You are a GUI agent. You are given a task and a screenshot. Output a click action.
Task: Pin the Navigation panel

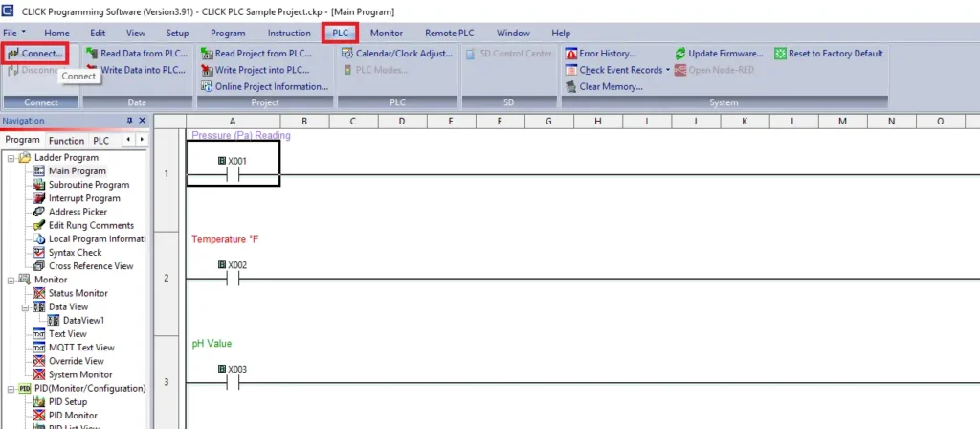pyautogui.click(x=130, y=121)
